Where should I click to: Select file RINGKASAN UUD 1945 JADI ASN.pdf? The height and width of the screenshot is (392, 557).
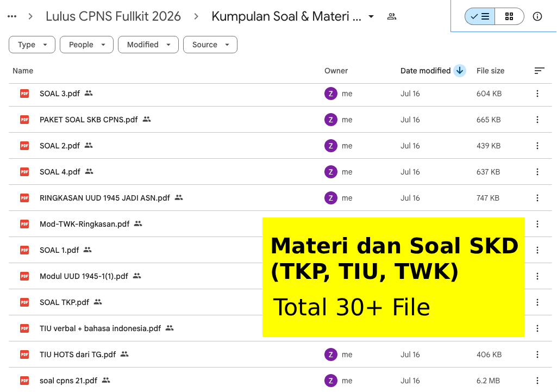coord(105,198)
